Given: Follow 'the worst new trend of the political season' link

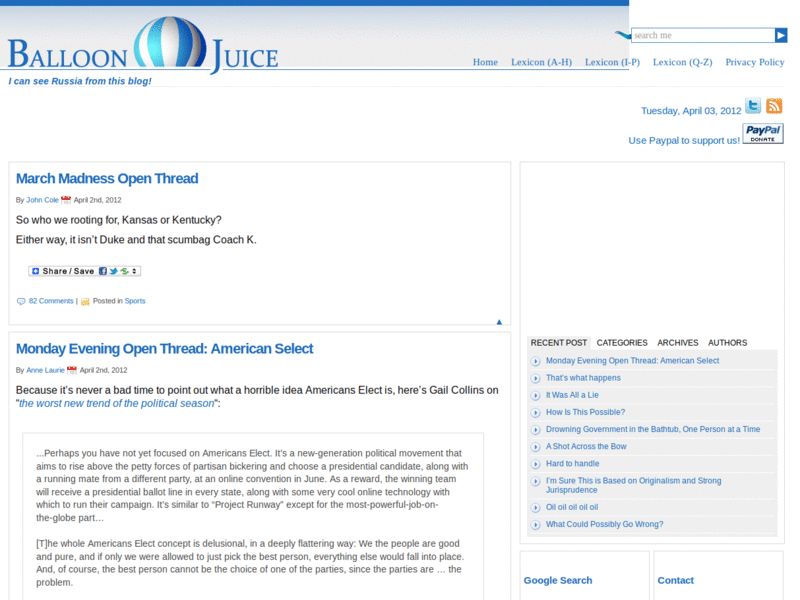Looking at the screenshot, I should pos(116,404).
